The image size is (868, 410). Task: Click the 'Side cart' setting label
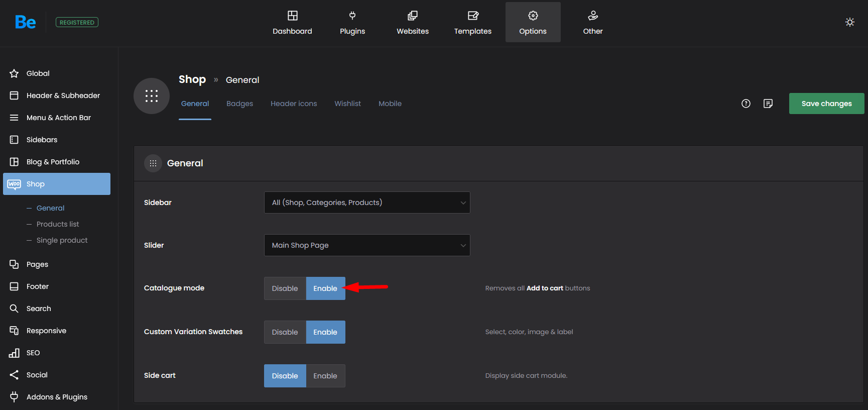[160, 375]
